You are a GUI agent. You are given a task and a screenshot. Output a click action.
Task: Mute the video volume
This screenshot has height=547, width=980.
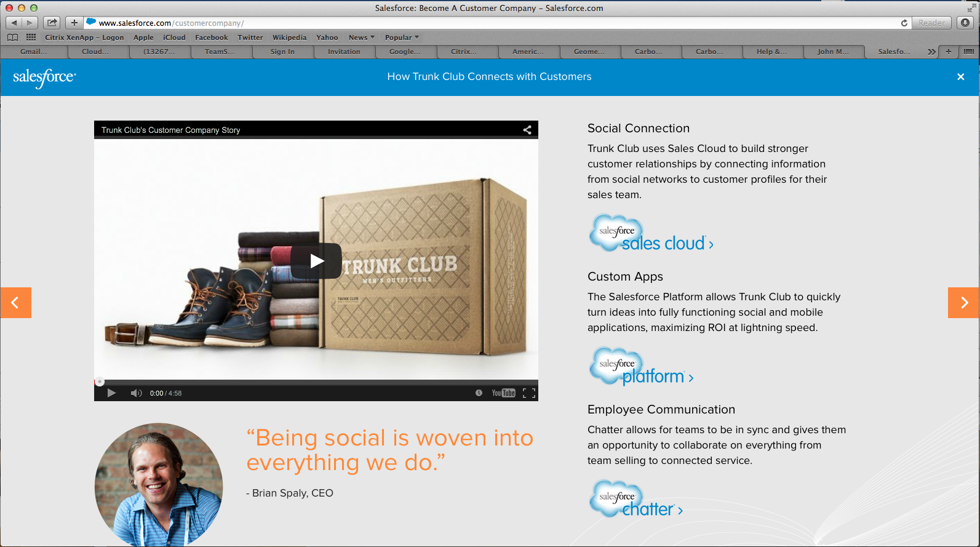point(136,393)
